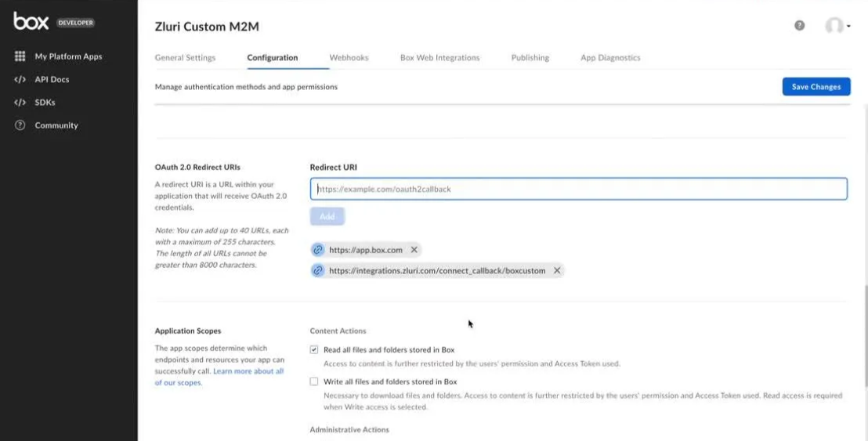868x441 pixels.
Task: Focus the Redirect URI input field
Action: [x=578, y=189]
